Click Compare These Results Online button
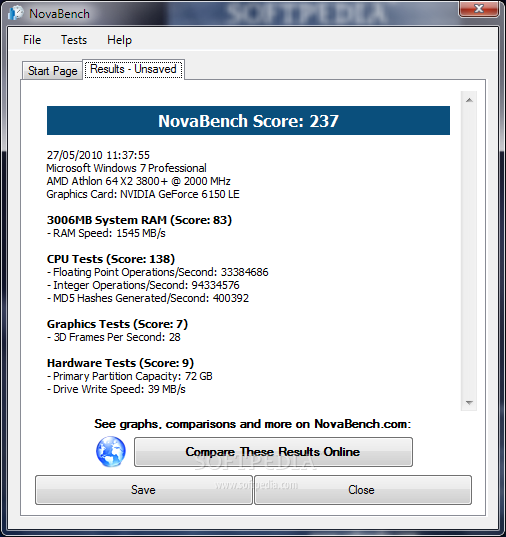Image resolution: width=506 pixels, height=537 pixels. pos(273,452)
